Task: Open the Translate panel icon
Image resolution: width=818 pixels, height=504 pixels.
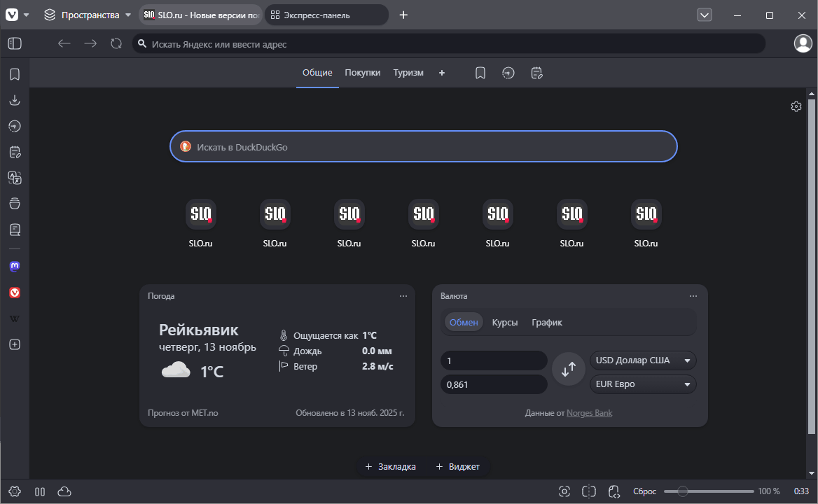Action: tap(14, 178)
